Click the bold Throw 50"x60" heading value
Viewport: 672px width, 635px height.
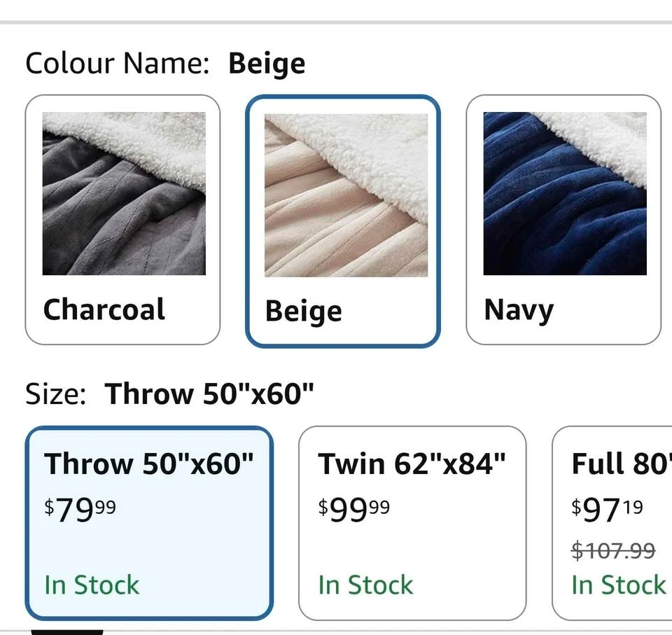[x=209, y=394]
